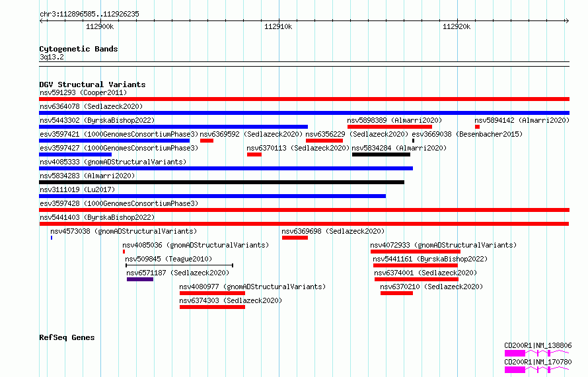Click the nsv5443302 (ByrskaBishop2022) label

click(x=97, y=120)
